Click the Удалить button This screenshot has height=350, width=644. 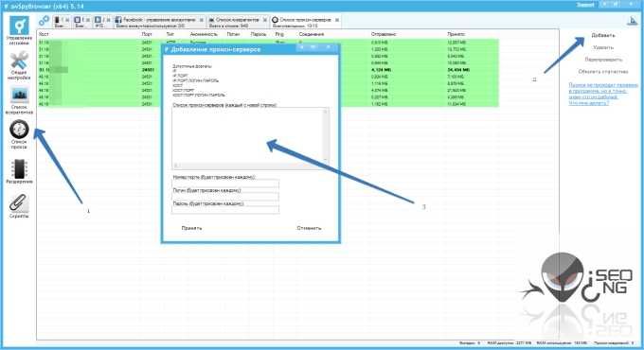(603, 47)
